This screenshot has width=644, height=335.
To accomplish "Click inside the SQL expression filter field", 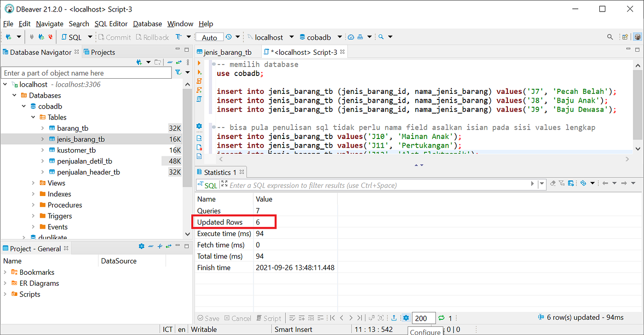I will click(322, 185).
